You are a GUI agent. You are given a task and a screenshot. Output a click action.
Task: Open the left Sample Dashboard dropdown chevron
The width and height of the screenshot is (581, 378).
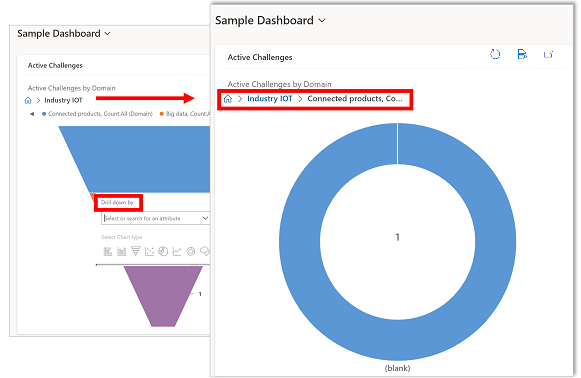point(107,34)
